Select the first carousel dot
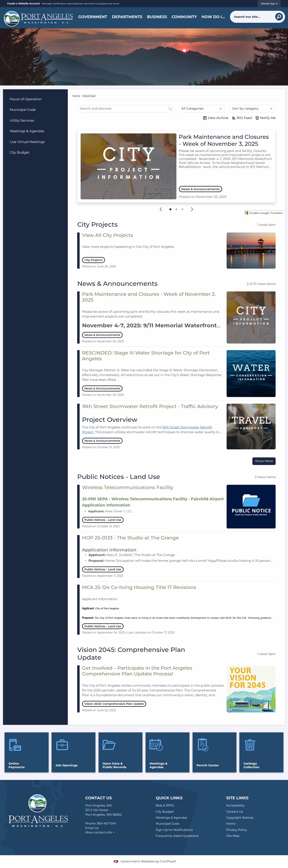The image size is (288, 868). coord(170,209)
